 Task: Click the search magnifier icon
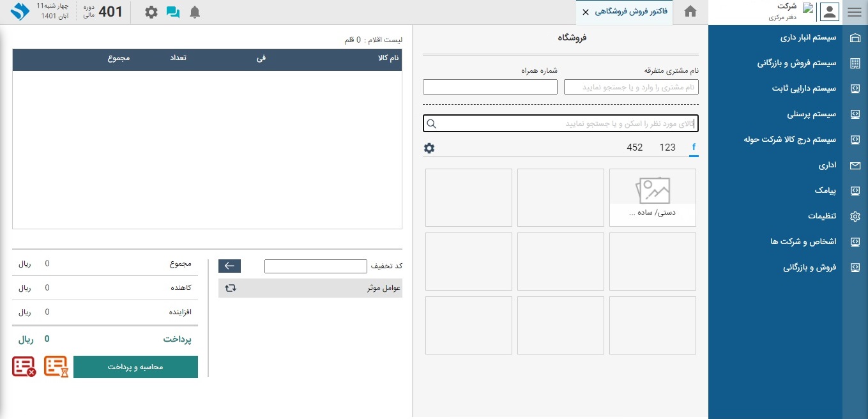tap(432, 124)
